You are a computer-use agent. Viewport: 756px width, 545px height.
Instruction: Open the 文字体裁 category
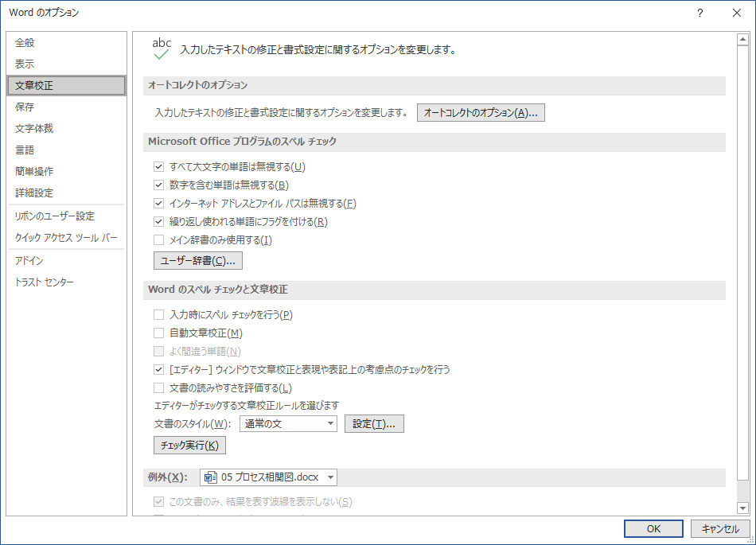tap(67, 128)
